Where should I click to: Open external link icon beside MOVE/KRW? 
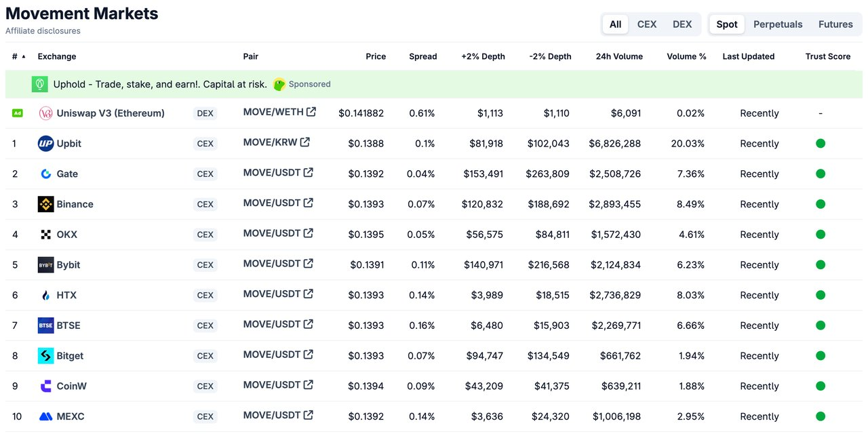305,142
